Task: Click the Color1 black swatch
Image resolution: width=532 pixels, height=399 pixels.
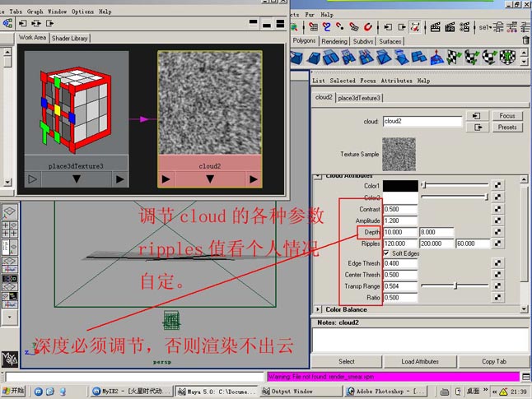Action: pyautogui.click(x=400, y=186)
